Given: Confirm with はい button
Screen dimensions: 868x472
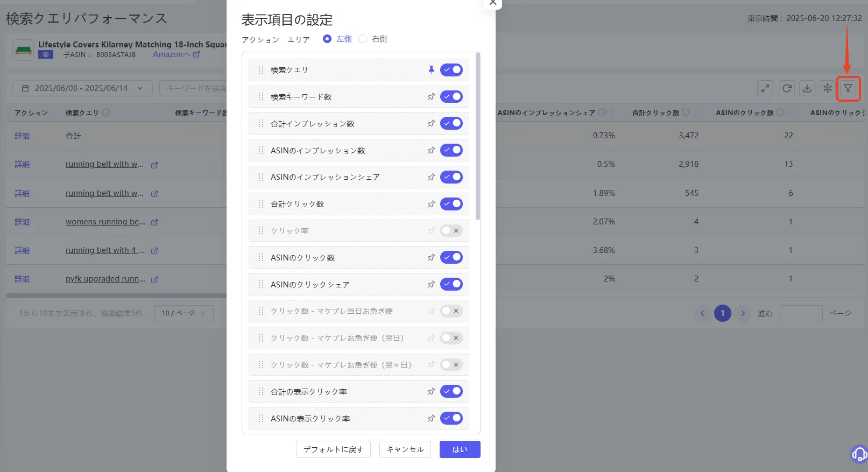Looking at the screenshot, I should [x=460, y=449].
